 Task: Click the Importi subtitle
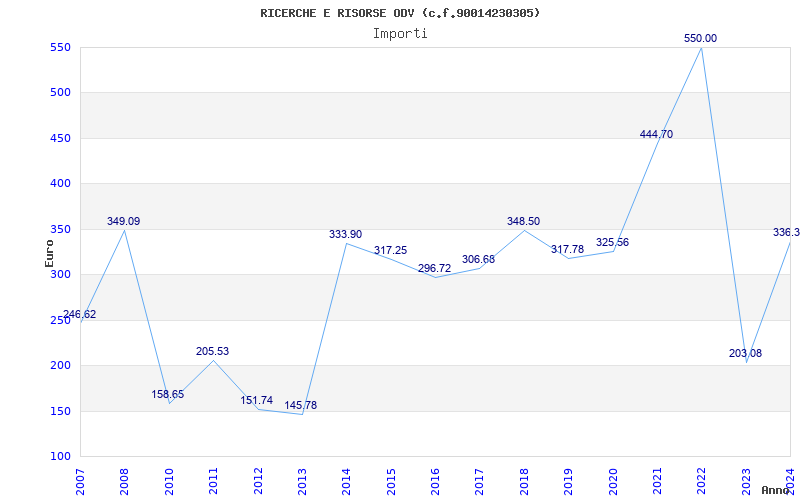tap(400, 34)
